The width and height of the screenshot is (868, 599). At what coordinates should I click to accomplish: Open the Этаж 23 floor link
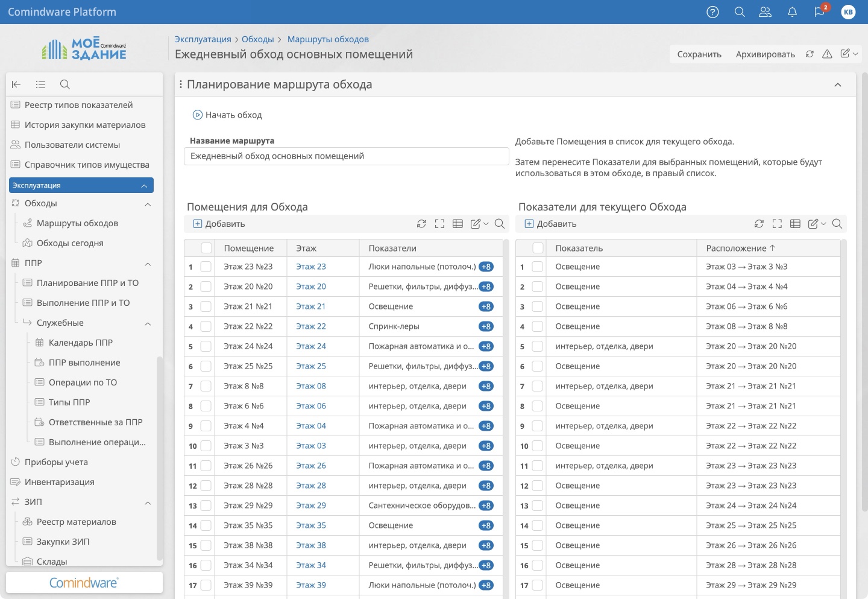[x=311, y=267]
